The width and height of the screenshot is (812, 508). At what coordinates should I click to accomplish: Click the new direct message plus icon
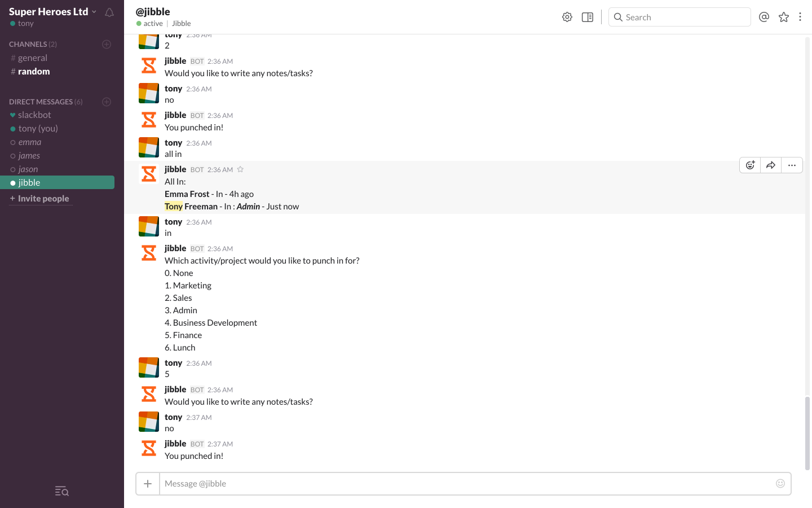[x=107, y=102]
